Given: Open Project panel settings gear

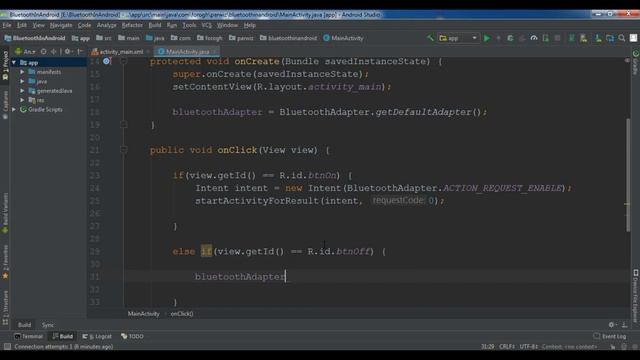Looking at the screenshot, I should tap(68, 52).
